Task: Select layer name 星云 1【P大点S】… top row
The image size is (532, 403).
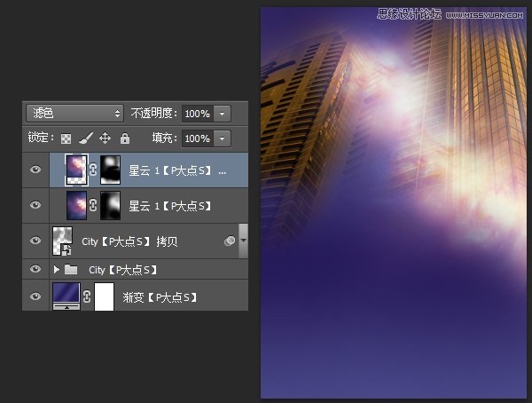Action: tap(177, 170)
